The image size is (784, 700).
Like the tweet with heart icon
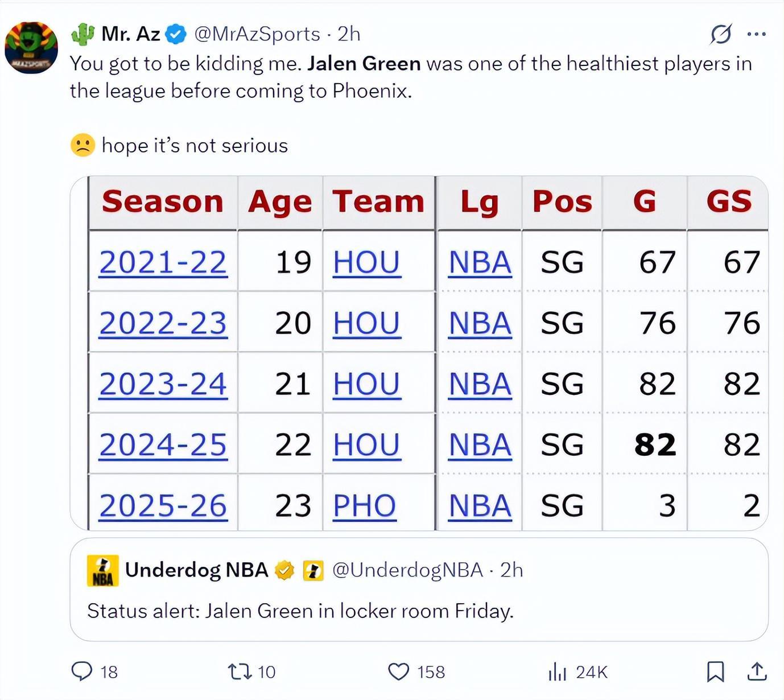click(x=398, y=672)
